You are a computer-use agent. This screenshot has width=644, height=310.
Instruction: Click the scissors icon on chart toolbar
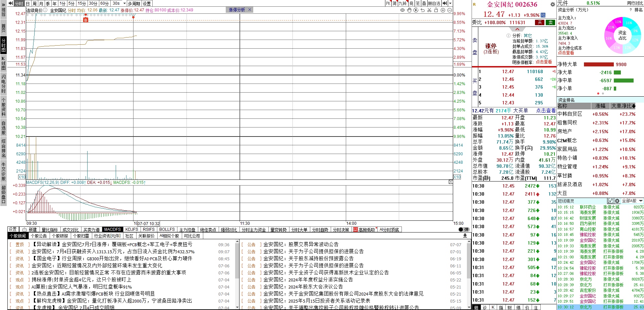pos(429,10)
